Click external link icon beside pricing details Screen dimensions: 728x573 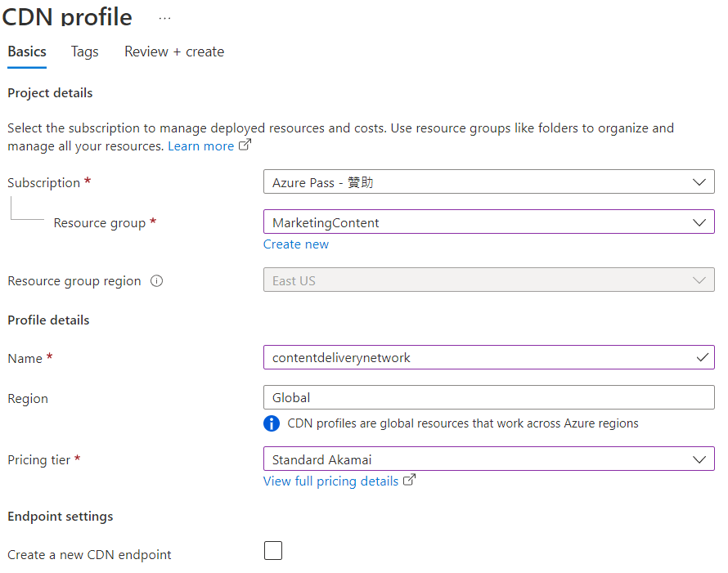pos(410,481)
